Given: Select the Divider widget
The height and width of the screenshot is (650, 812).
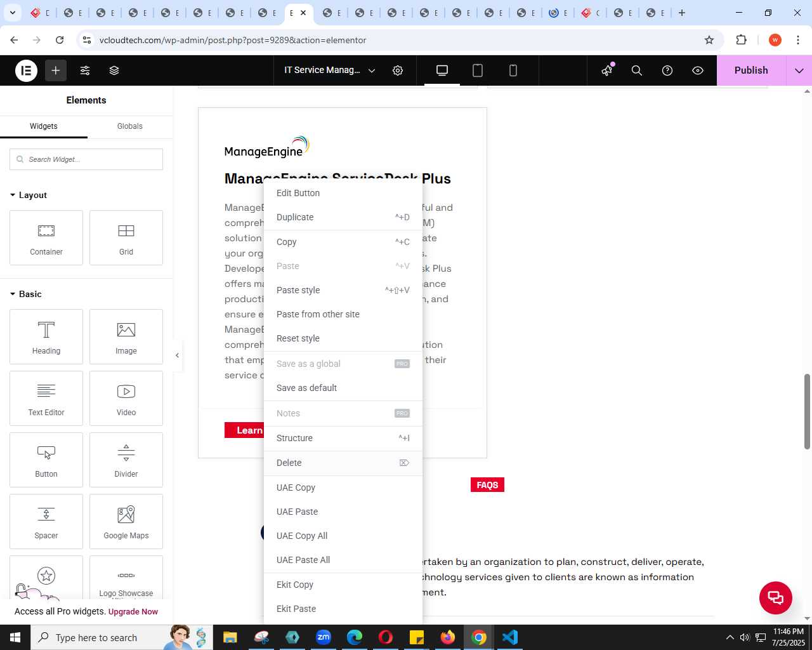Looking at the screenshot, I should click(x=126, y=460).
